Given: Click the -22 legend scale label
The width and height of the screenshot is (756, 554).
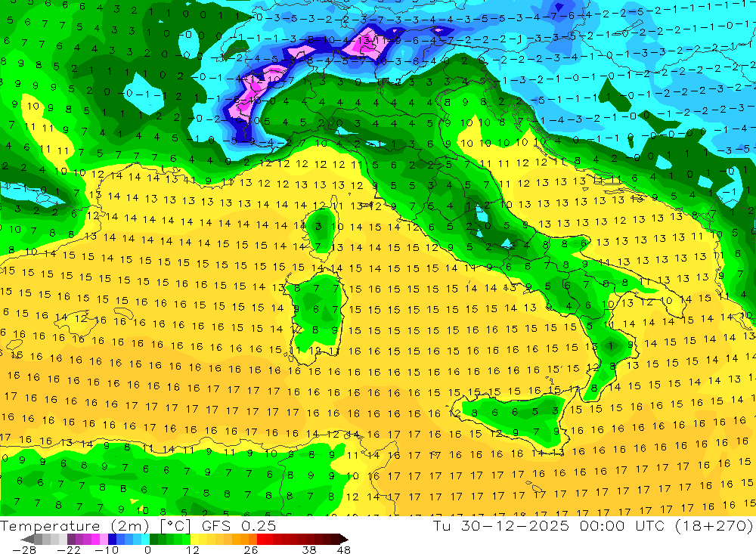Looking at the screenshot, I should 69,549.
